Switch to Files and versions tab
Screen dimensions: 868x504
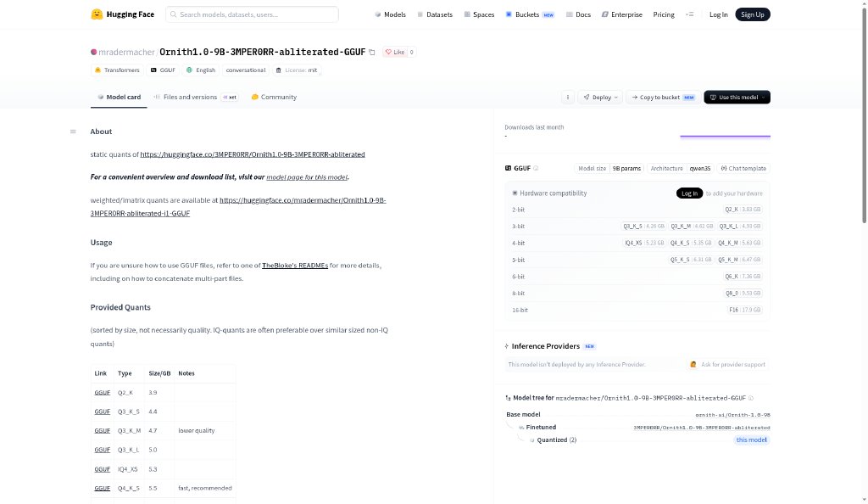pos(196,97)
